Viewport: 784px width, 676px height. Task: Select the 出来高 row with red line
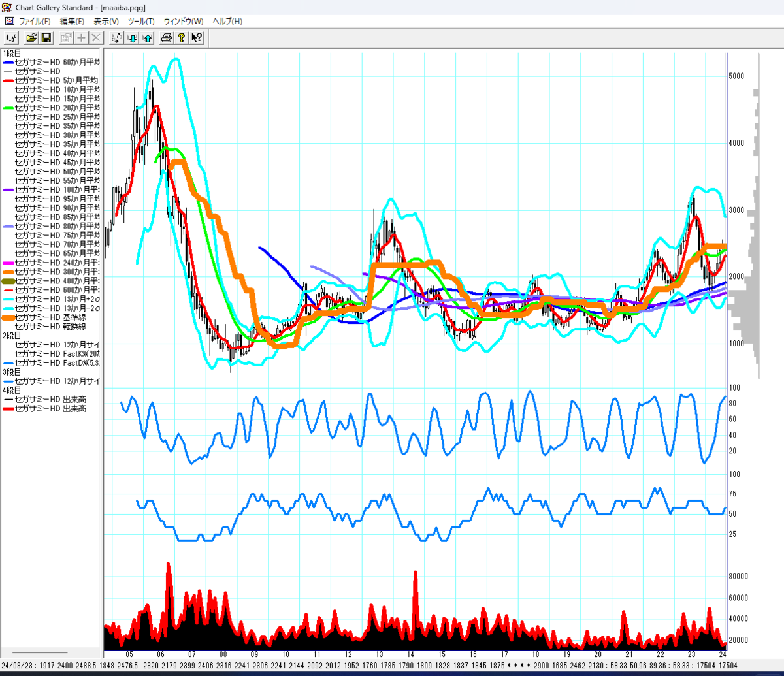[x=44, y=408]
